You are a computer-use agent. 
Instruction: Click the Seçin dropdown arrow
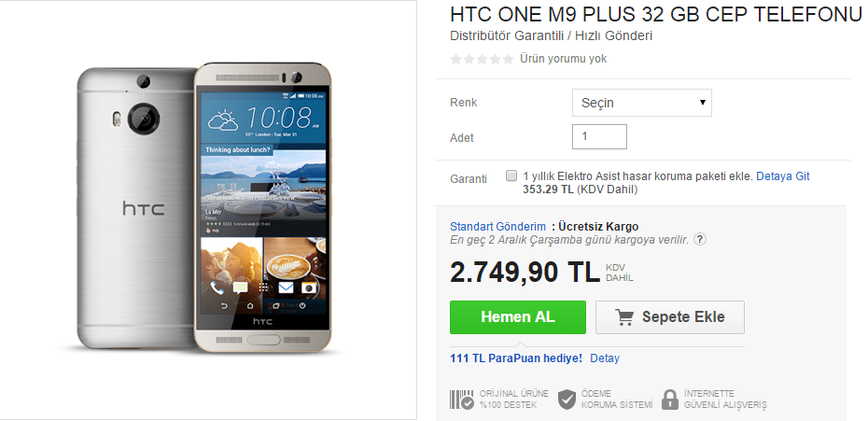[x=703, y=103]
